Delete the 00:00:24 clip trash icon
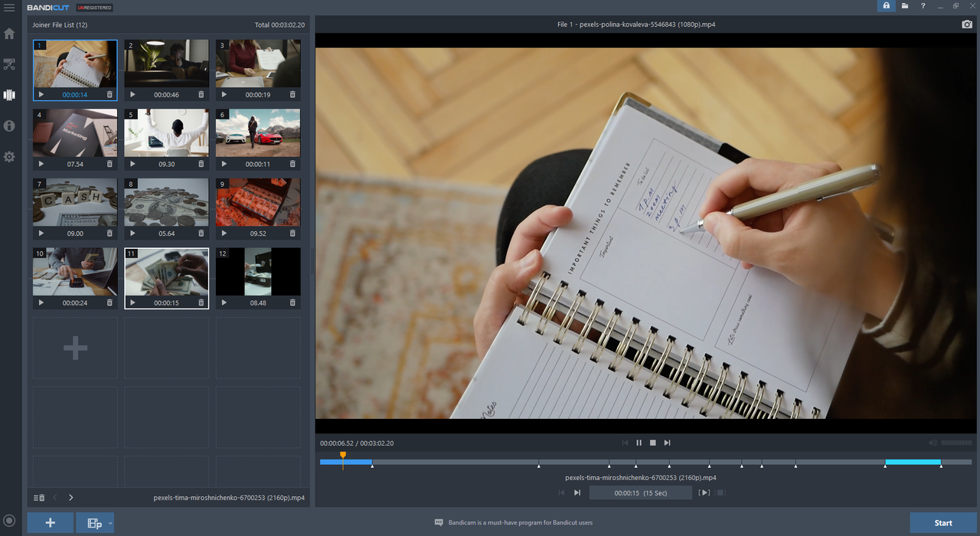Viewport: 980px width, 536px height. coord(109,302)
